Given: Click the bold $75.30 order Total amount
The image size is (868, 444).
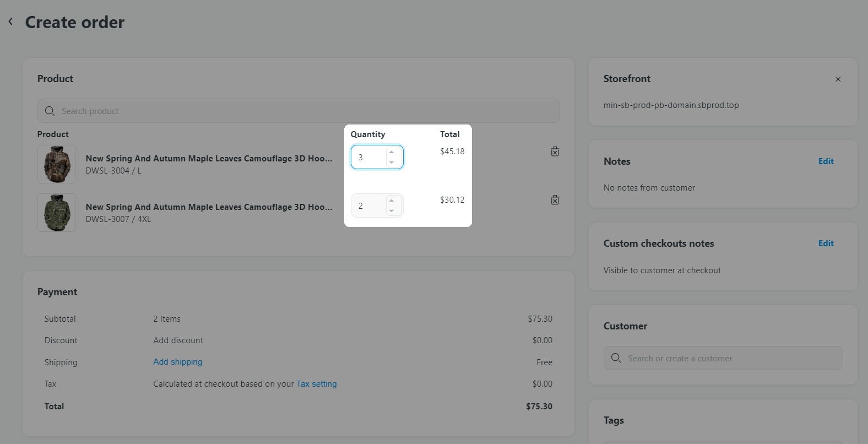Looking at the screenshot, I should pyautogui.click(x=539, y=407).
